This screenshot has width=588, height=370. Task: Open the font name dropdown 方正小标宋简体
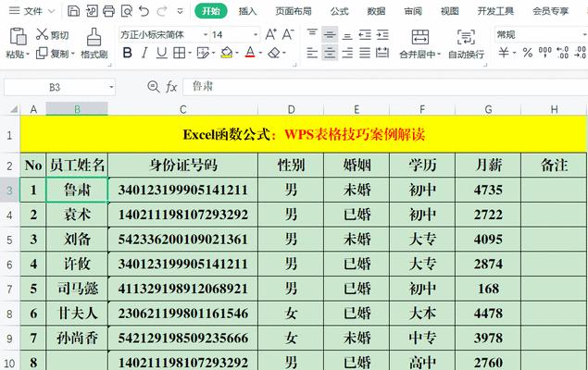tap(206, 35)
